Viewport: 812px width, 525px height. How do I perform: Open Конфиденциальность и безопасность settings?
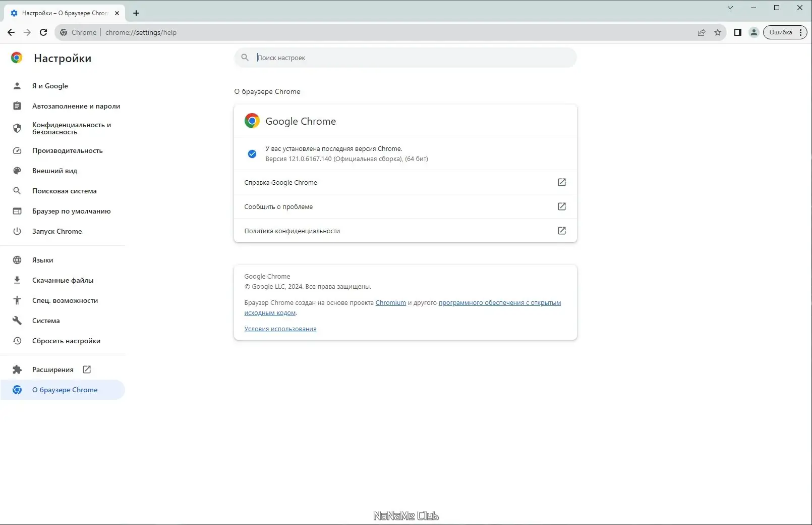63,128
